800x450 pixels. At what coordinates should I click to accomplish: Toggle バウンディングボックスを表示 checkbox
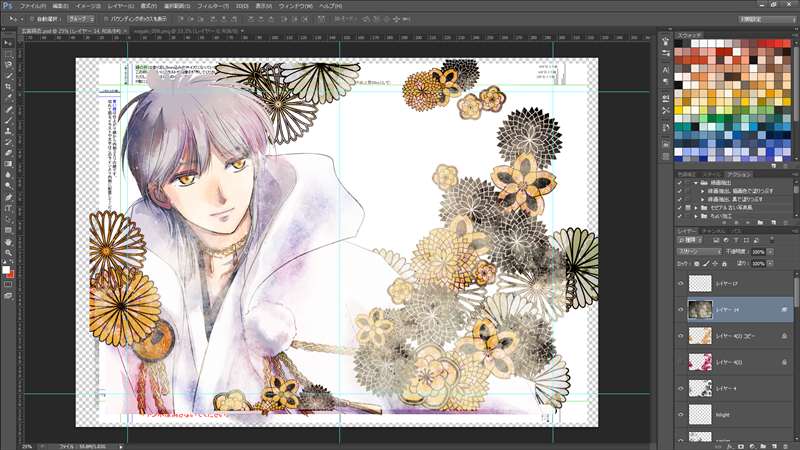pos(105,18)
